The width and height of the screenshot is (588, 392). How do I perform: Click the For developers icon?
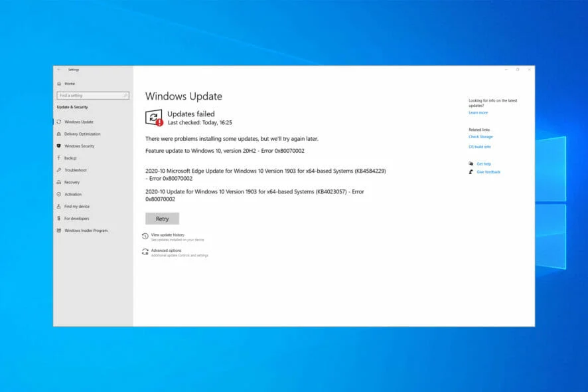pos(59,218)
